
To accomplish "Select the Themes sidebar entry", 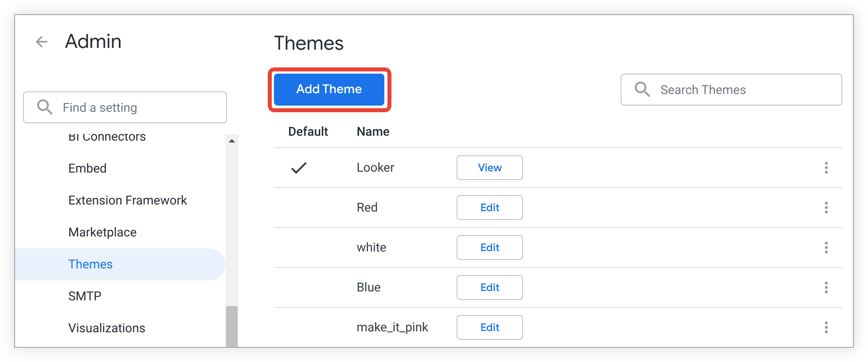I will point(90,264).
